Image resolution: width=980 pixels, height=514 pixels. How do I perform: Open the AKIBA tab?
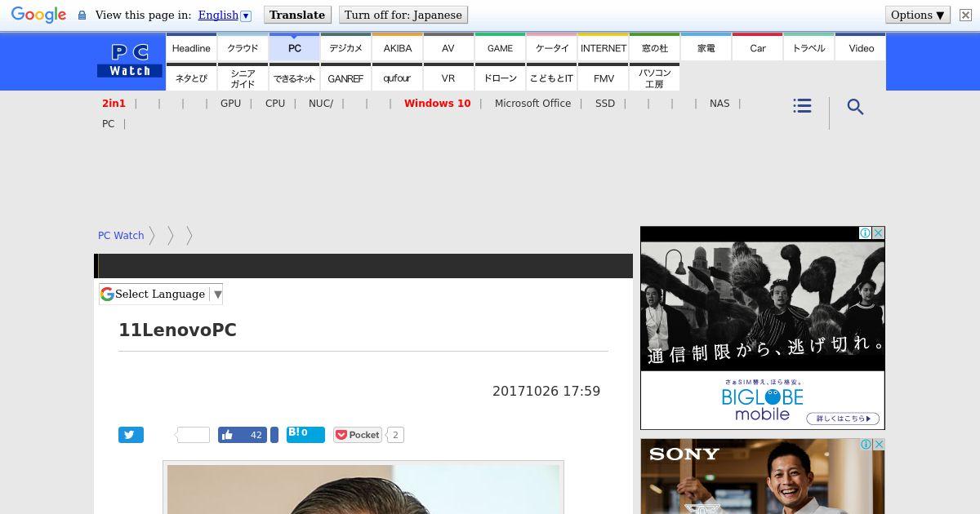click(397, 47)
